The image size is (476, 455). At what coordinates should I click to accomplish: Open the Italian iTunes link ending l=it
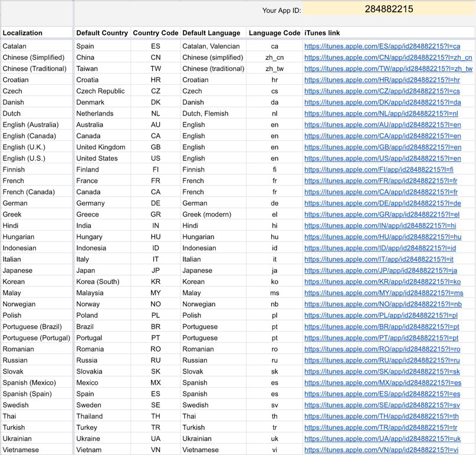pyautogui.click(x=379, y=260)
